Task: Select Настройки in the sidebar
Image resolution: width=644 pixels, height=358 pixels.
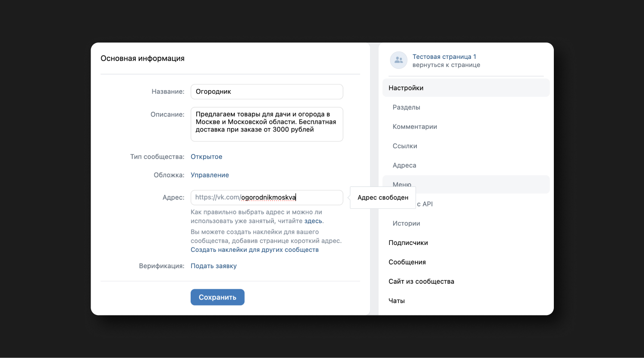Action: click(466, 88)
